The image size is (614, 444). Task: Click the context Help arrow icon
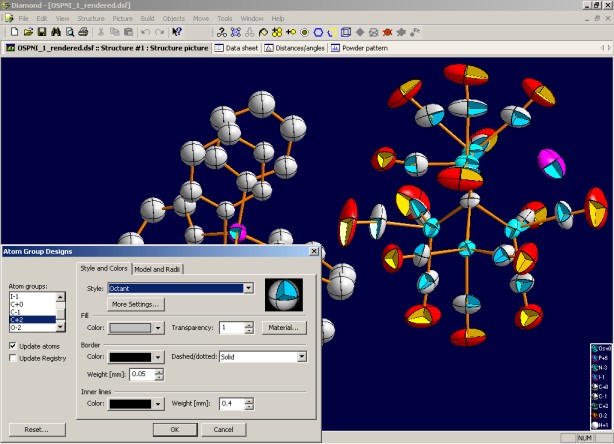tap(176, 32)
